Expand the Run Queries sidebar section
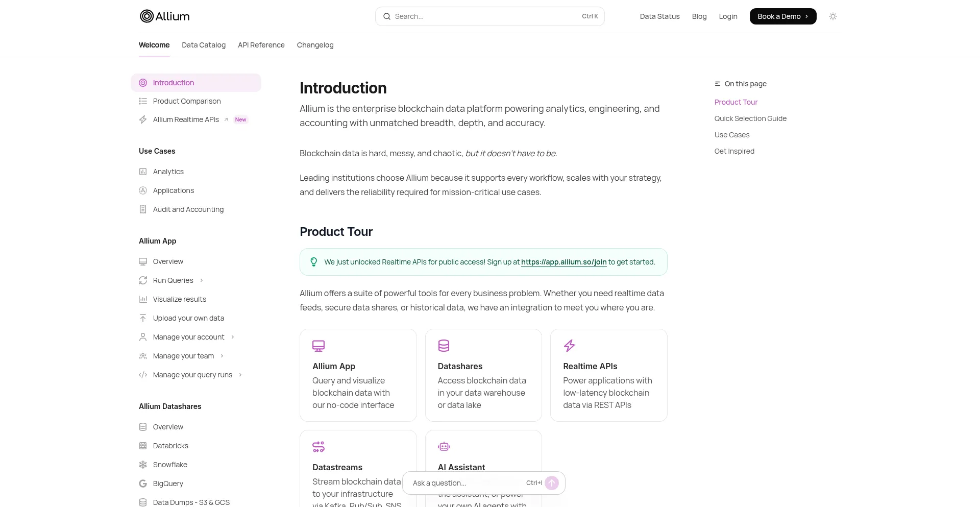The image size is (980, 507). (202, 280)
